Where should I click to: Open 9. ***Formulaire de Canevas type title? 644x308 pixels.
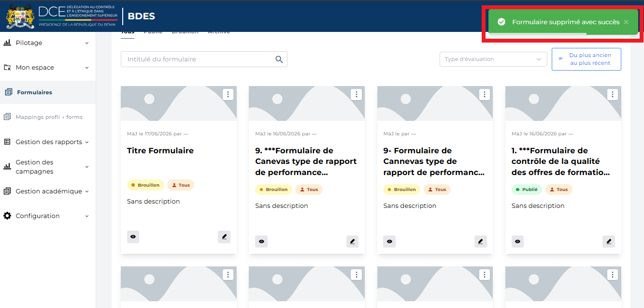click(306, 161)
